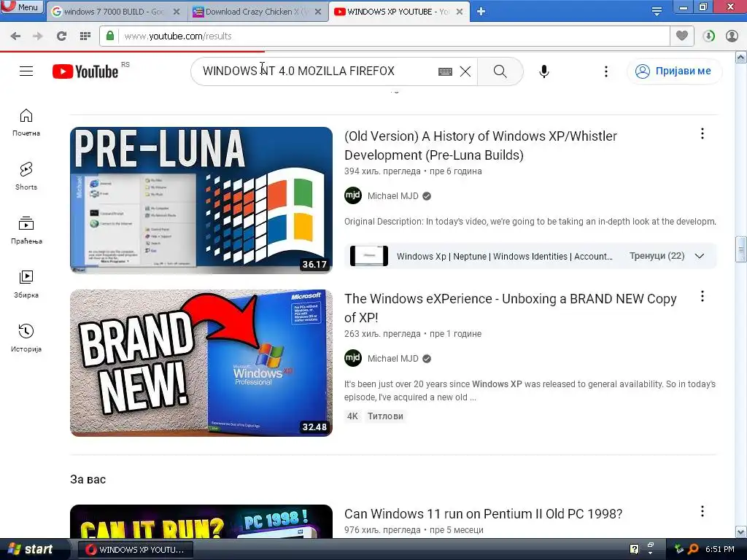Go forward with the browser forward arrow
The height and width of the screenshot is (560, 747).
tap(38, 36)
